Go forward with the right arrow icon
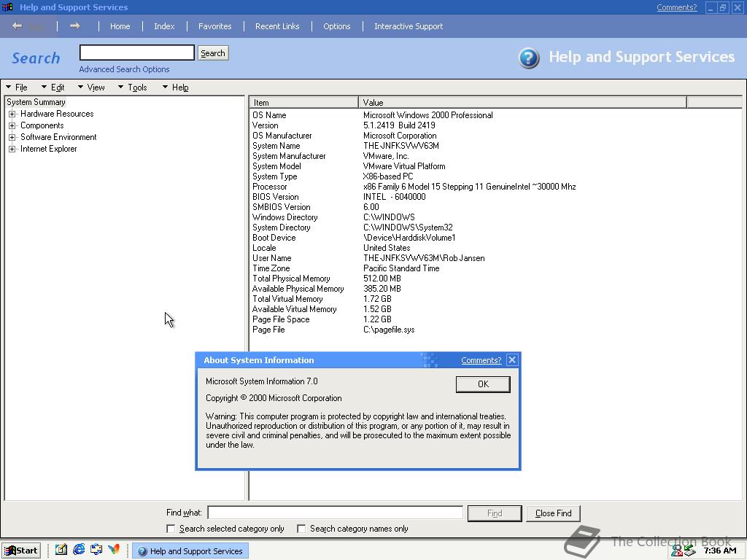The height and width of the screenshot is (560, 747). 75,26
